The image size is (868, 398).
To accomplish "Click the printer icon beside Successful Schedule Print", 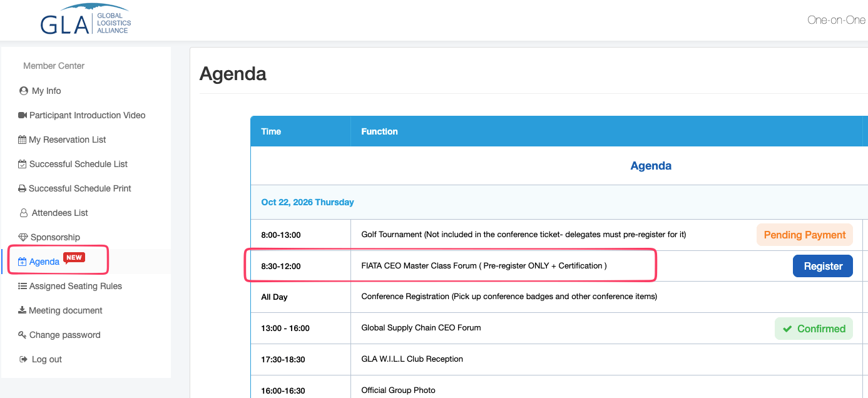I will (23, 188).
